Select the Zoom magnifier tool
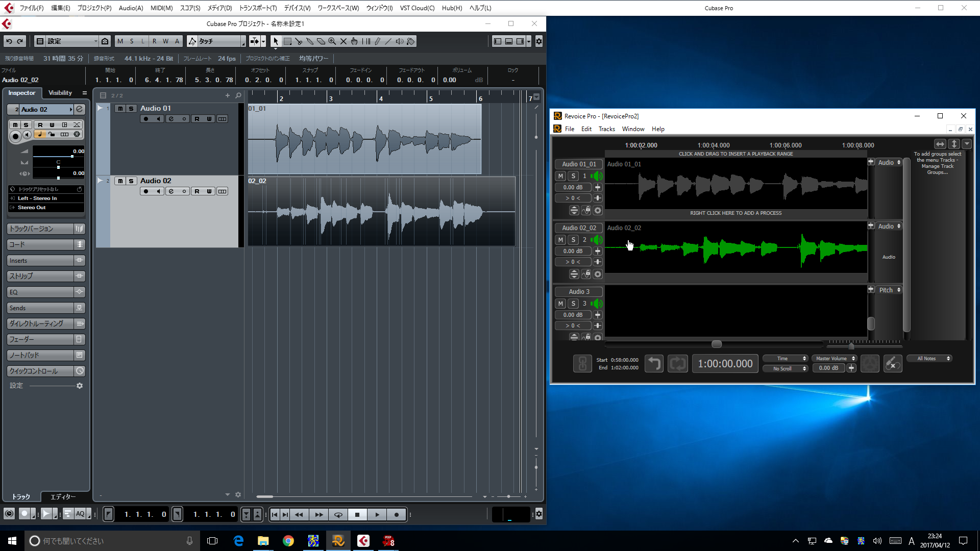The width and height of the screenshot is (980, 551). click(x=332, y=41)
